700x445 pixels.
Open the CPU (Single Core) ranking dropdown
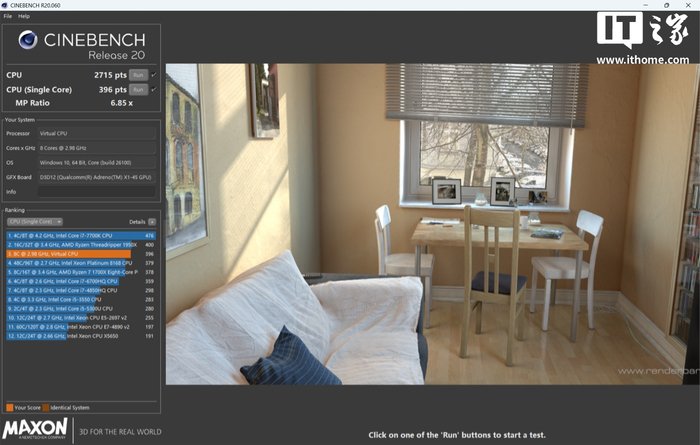point(34,222)
